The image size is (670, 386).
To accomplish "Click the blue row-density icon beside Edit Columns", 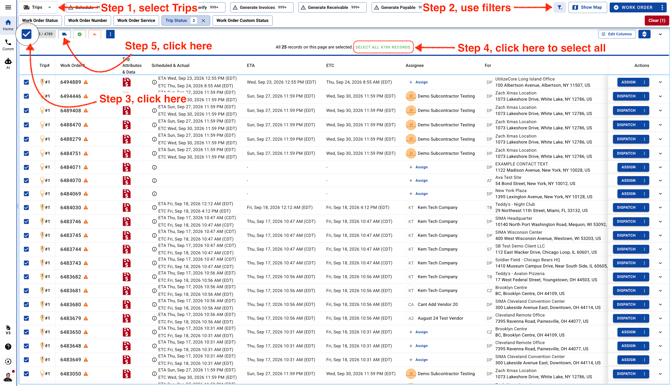I will [644, 34].
